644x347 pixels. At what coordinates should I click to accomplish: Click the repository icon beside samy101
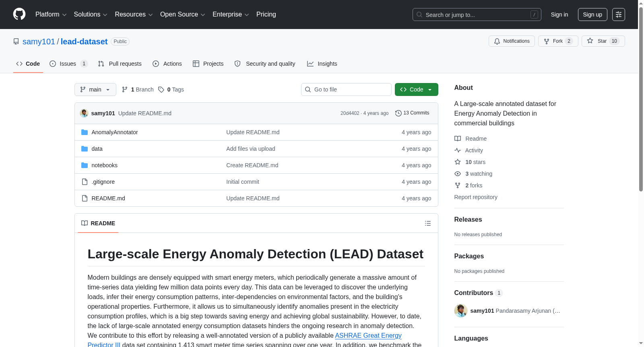coord(16,42)
